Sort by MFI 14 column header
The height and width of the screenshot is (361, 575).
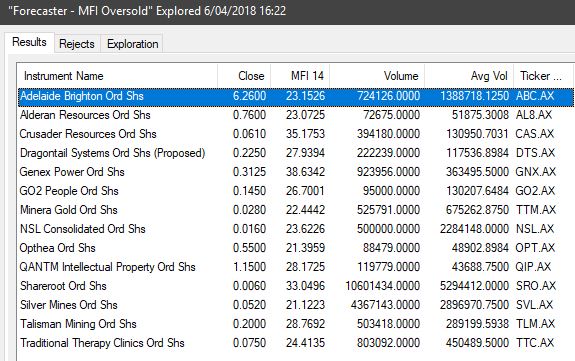coord(300,76)
